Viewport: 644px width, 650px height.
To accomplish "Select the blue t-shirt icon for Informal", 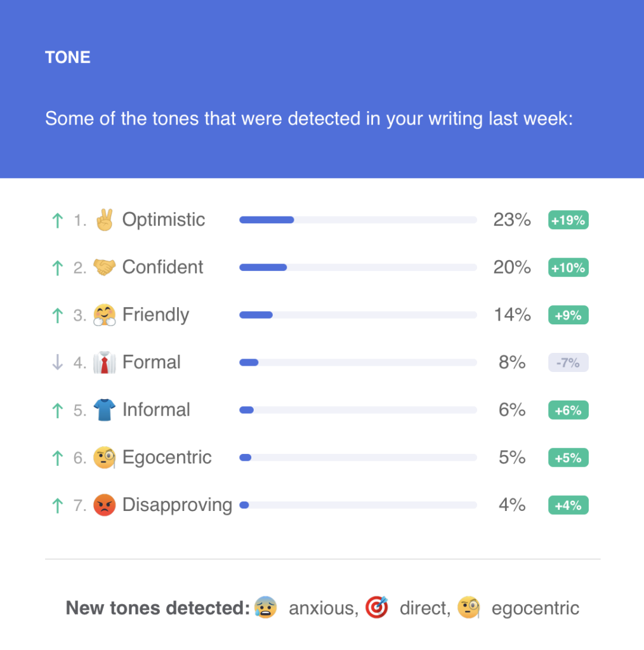I will (x=105, y=409).
